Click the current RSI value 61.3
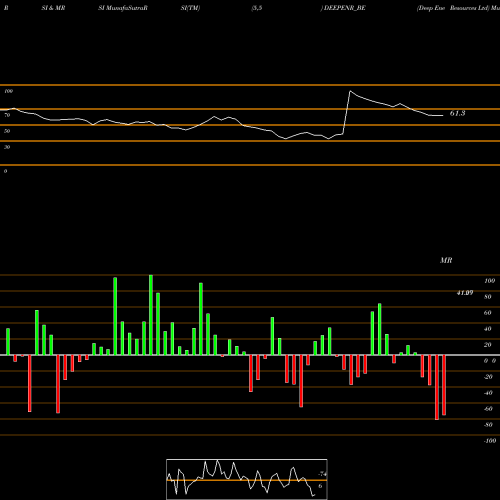 click(x=457, y=113)
